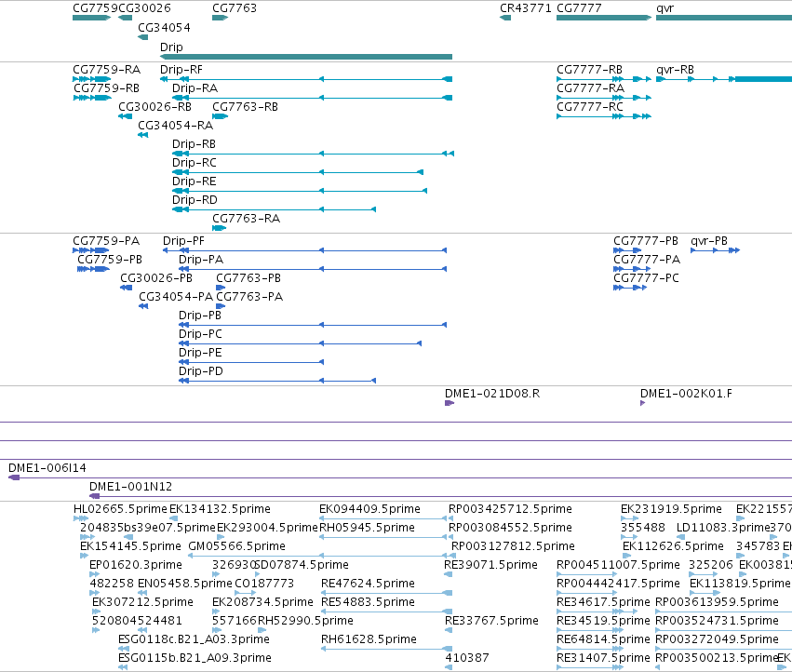The height and width of the screenshot is (672, 792).
Task: Select transcript CG34054-RA
Action: point(175,126)
